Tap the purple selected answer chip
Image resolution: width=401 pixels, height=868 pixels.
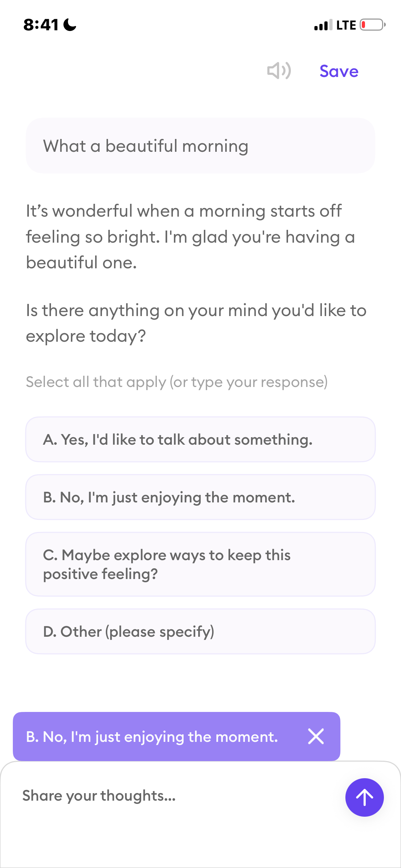[x=176, y=736]
